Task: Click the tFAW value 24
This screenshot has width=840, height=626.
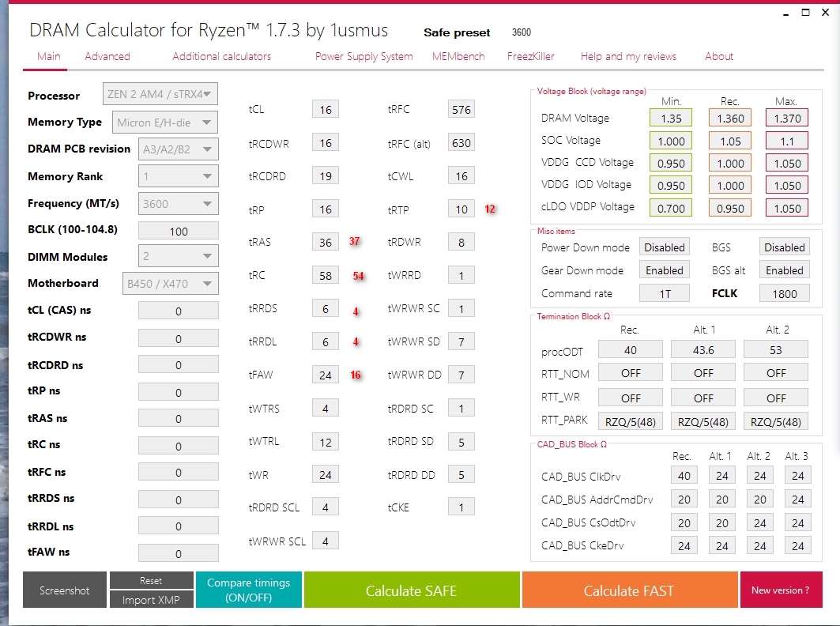Action: pyautogui.click(x=326, y=375)
